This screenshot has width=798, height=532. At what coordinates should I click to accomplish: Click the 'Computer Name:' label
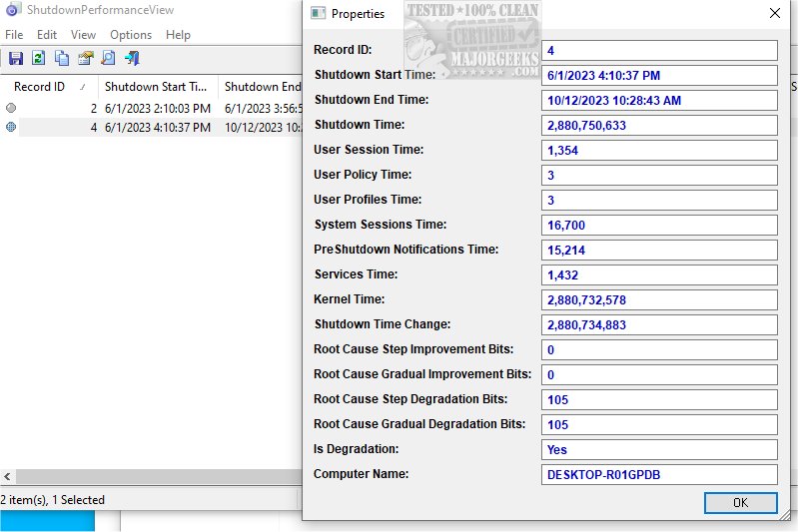tap(361, 473)
